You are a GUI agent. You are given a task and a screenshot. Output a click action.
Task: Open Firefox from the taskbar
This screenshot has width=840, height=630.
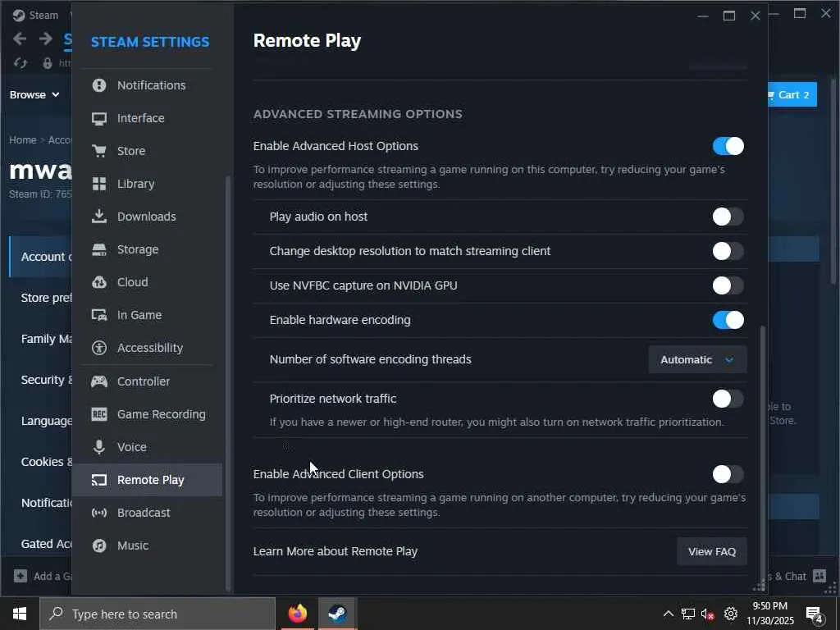pyautogui.click(x=297, y=614)
